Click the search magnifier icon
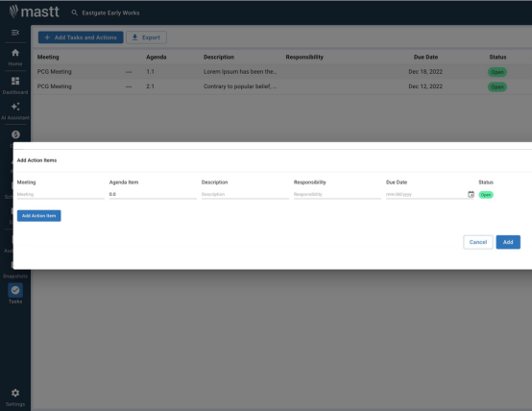The width and height of the screenshot is (532, 411). (x=74, y=12)
